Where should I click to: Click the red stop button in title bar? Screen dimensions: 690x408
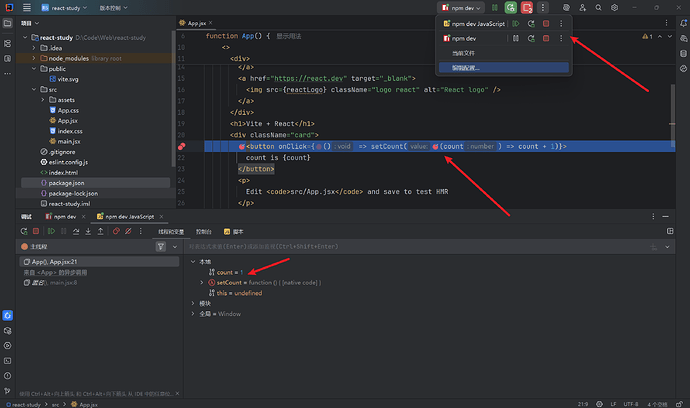click(527, 7)
